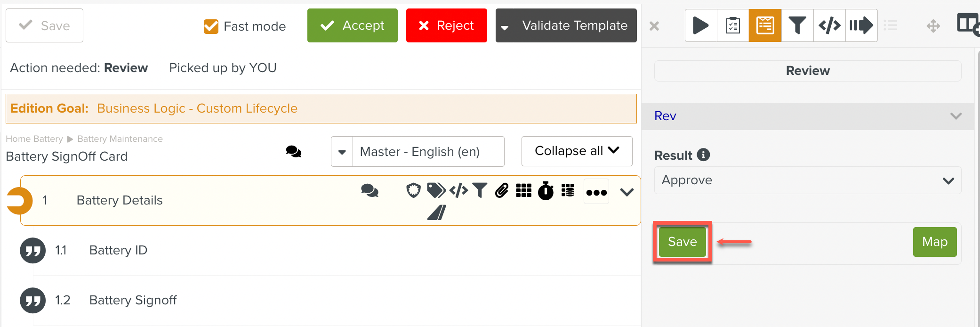Click the play icon in the toolbar
The height and width of the screenshot is (327, 980).
point(700,25)
